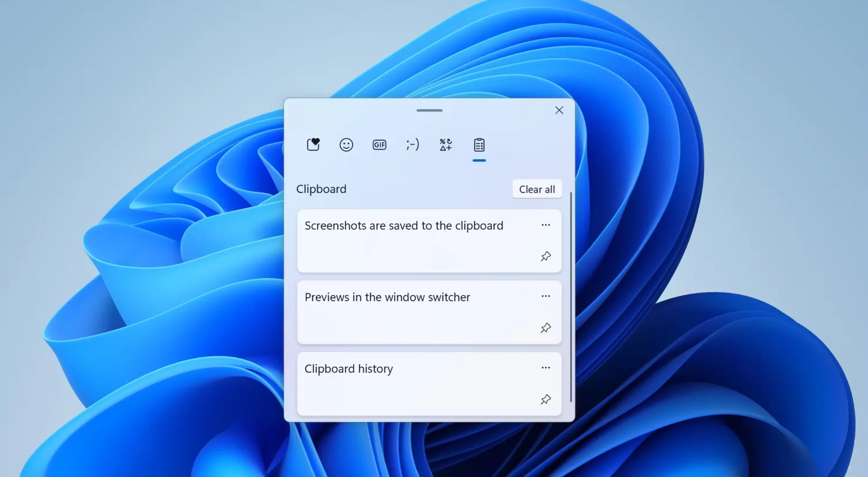Image resolution: width=868 pixels, height=477 pixels.
Task: Open the Most Recently Used section
Action: [x=313, y=145]
